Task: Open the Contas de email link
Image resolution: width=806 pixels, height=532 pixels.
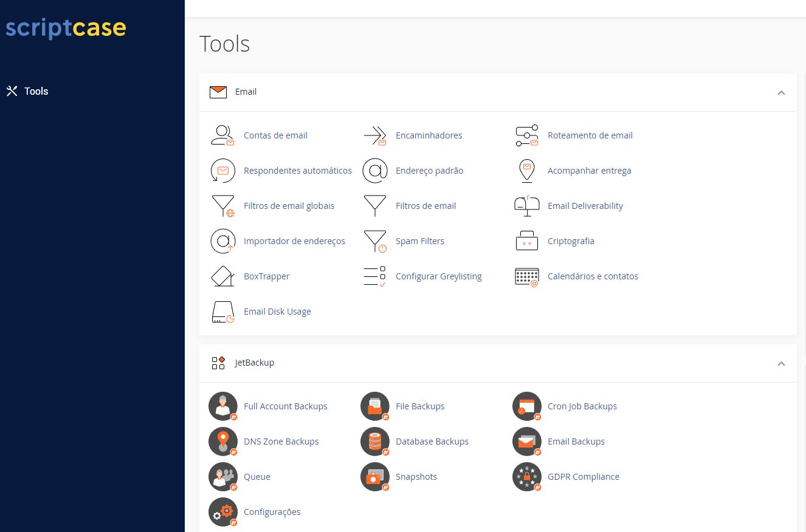Action: click(275, 135)
